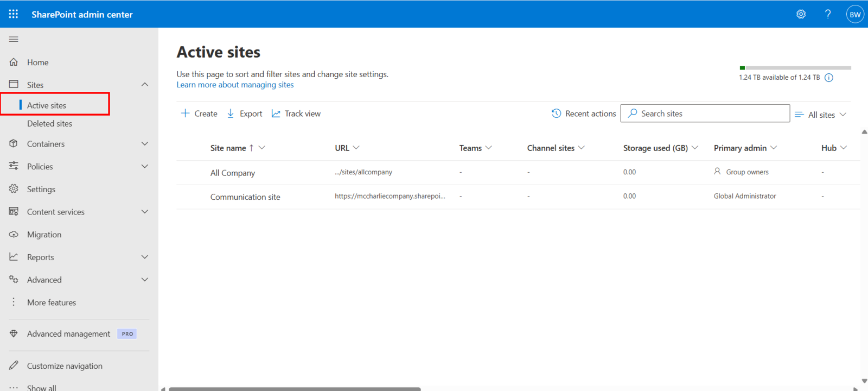868x391 pixels.
Task: Click the Track view chart icon
Action: coord(276,113)
